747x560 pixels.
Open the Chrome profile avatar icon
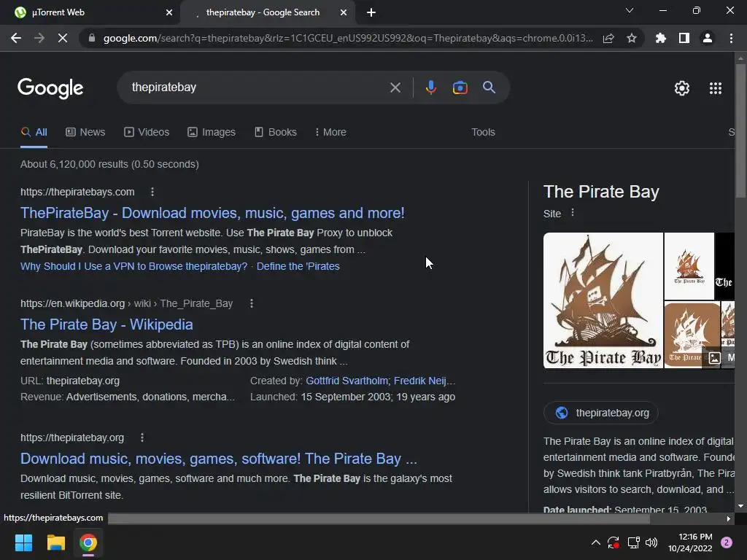coord(708,38)
